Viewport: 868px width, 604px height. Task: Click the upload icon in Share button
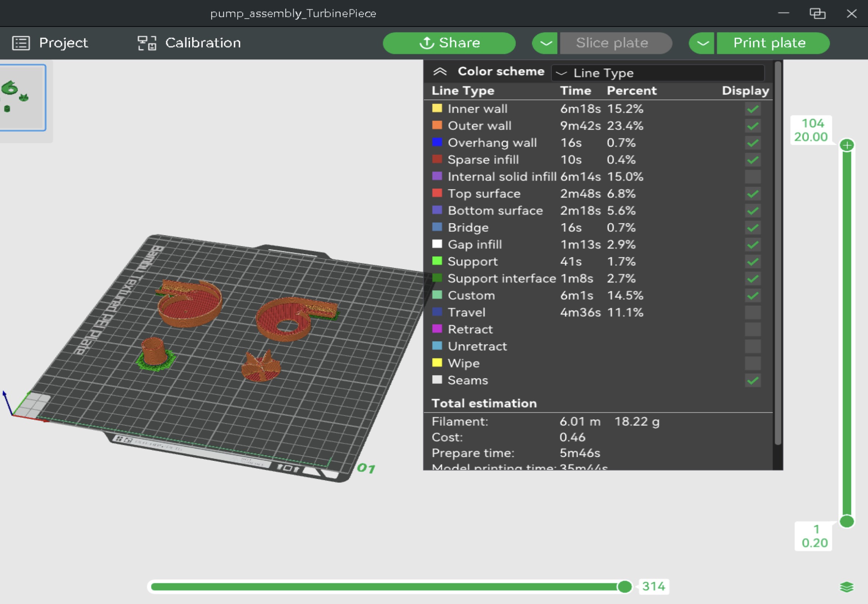[x=427, y=43]
